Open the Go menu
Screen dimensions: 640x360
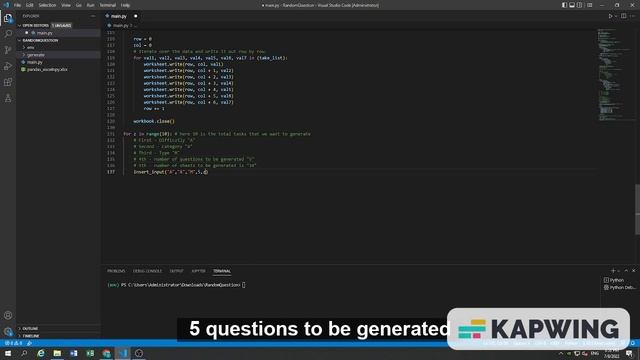[x=78, y=5]
